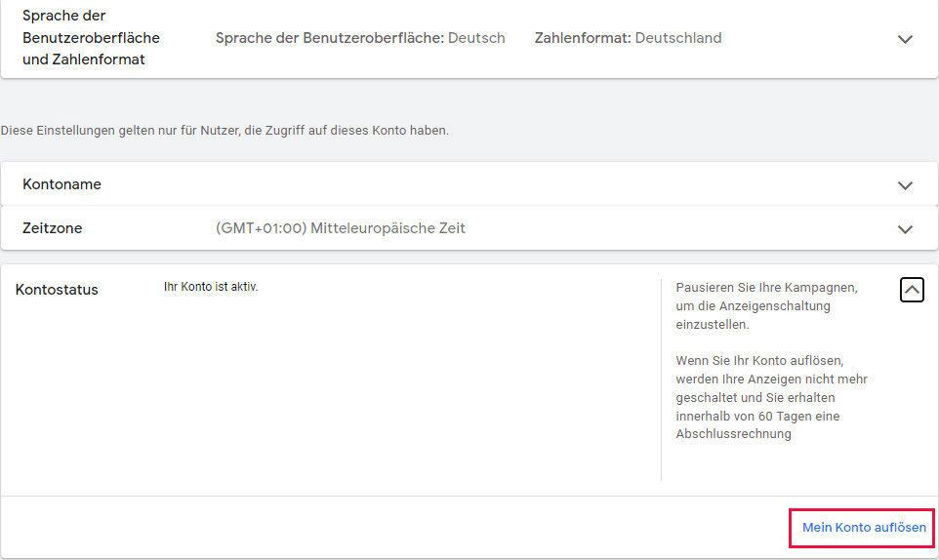This screenshot has width=939, height=560.
Task: Expand the Zeitzone section chevron
Action: (905, 229)
